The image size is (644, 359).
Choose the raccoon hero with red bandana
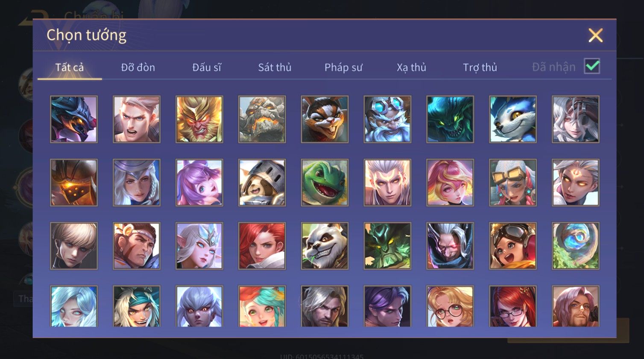tap(325, 119)
